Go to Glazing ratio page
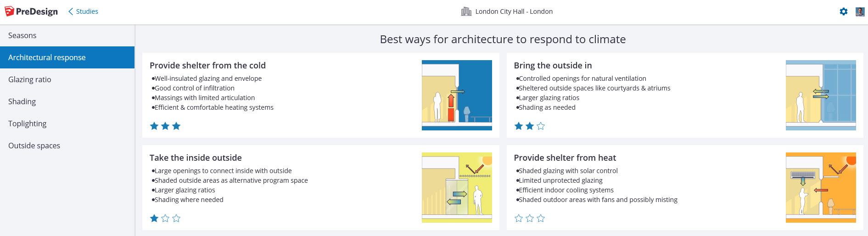The height and width of the screenshot is (236, 868). point(29,79)
